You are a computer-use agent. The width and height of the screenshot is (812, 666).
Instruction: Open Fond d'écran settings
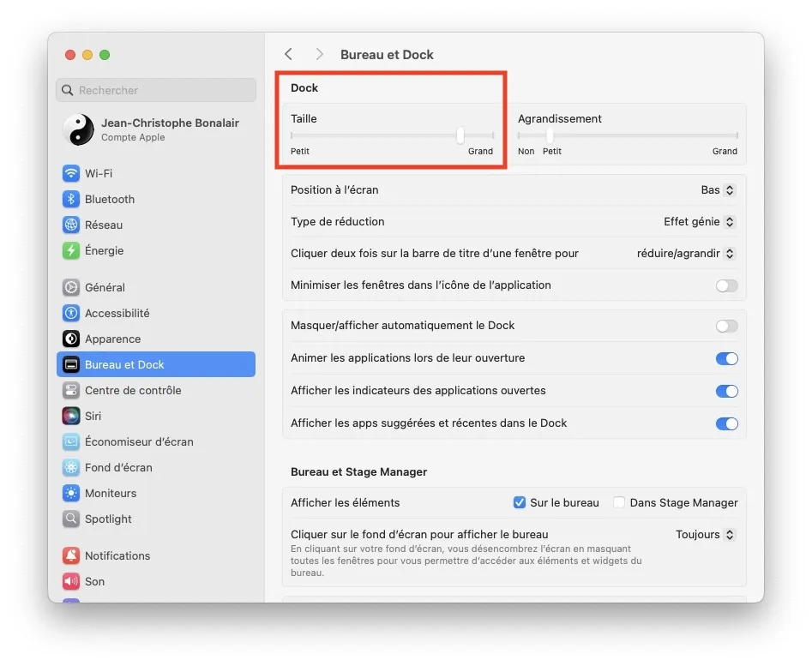(x=109, y=467)
